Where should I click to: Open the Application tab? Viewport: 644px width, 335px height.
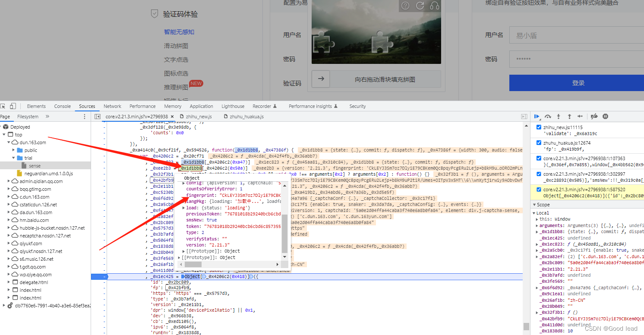201,106
